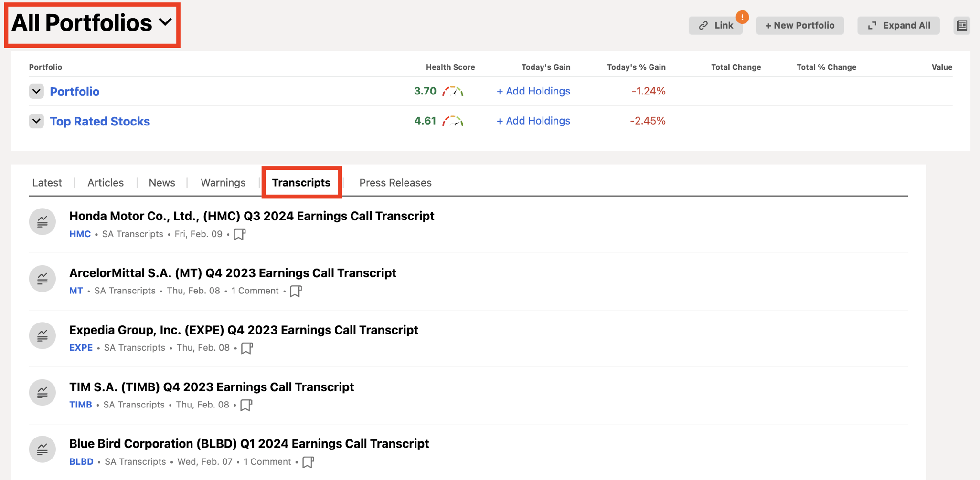Bookmark the Expedia Group transcript
The image size is (980, 480).
[247, 348]
